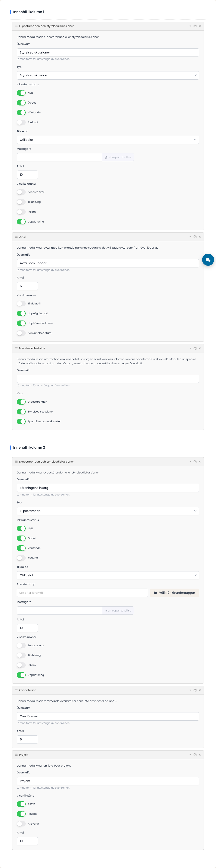Enable the Arkiverat toggle in Projekt
Image resolution: width=216 pixels, height=868 pixels.
[x=21, y=823]
